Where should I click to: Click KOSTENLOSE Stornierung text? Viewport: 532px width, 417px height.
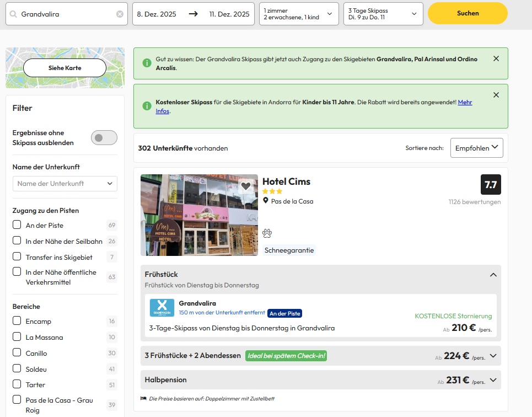[453, 316]
